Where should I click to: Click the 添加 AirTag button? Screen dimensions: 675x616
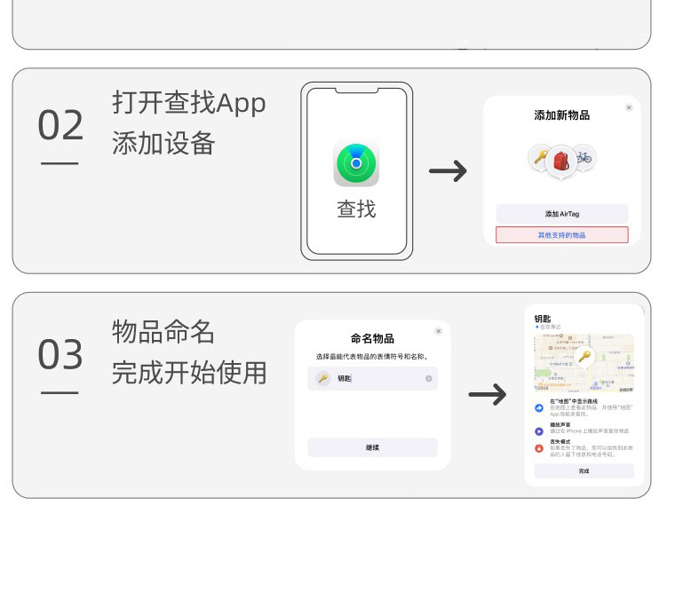point(561,214)
